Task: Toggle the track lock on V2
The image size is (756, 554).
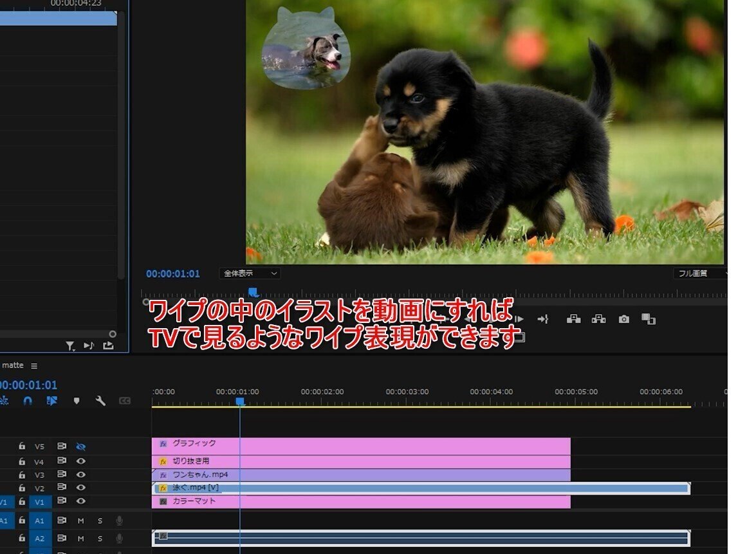Action: [x=23, y=488]
